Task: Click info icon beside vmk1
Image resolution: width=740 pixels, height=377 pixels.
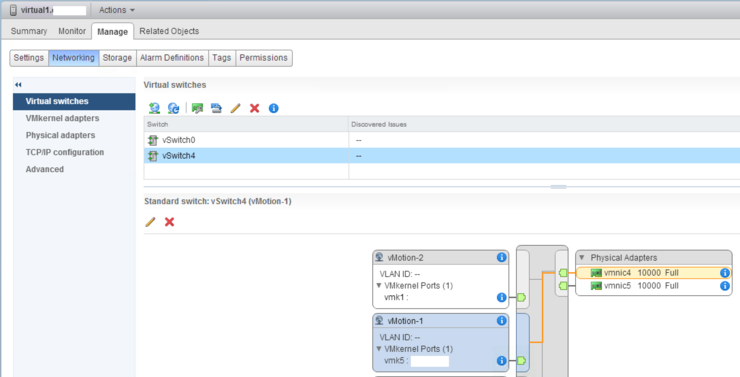Action: [x=502, y=297]
